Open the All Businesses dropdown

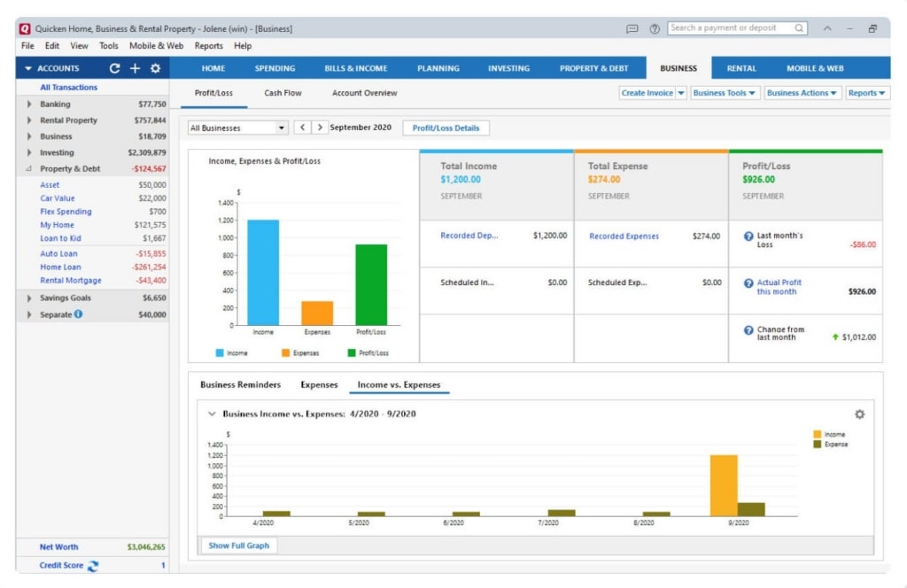click(237, 128)
